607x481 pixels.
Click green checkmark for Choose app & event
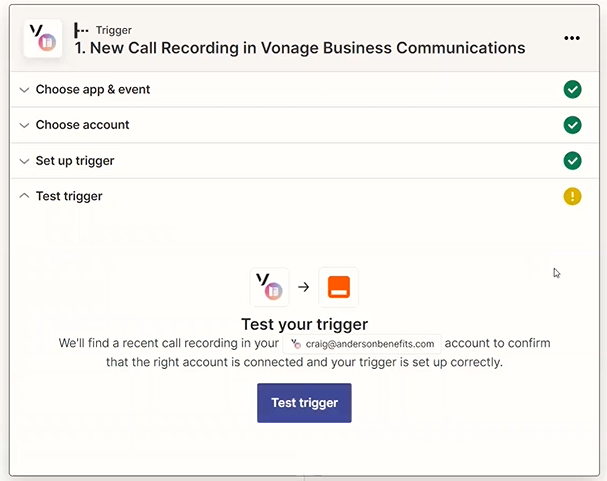point(572,89)
